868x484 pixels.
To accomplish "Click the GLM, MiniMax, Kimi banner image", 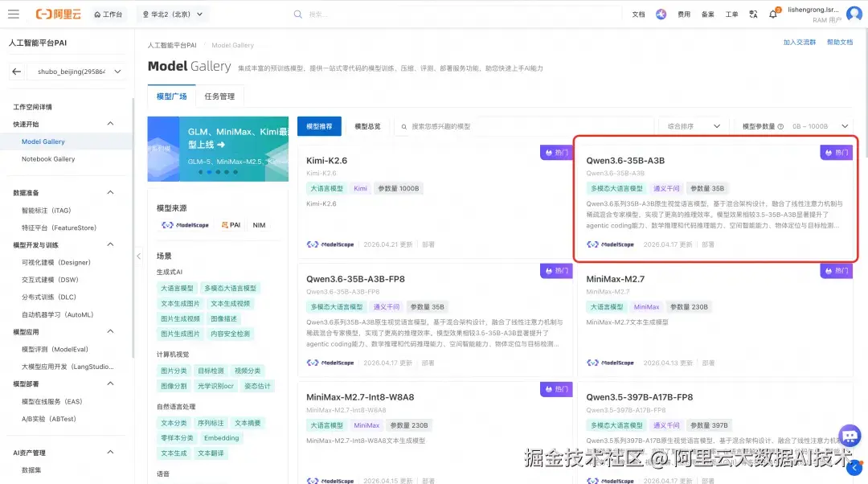I will 218,149.
